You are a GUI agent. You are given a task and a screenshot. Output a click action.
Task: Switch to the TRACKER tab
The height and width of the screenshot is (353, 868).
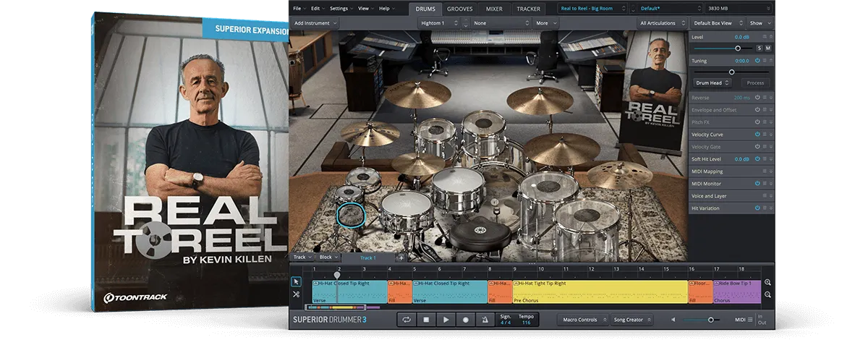click(x=528, y=9)
